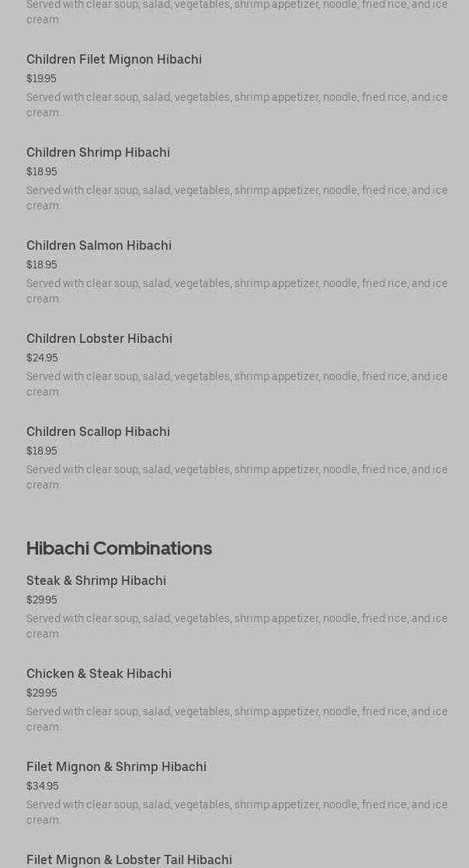
Task: Click the price under Steak & Shrimp Hibachi
Action: (41, 600)
